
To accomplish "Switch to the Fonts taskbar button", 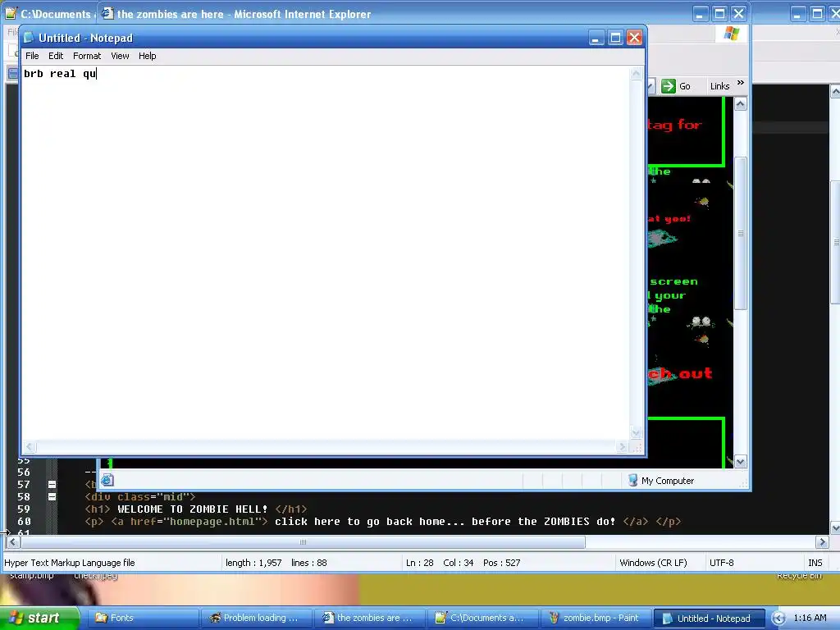I will pos(143,618).
